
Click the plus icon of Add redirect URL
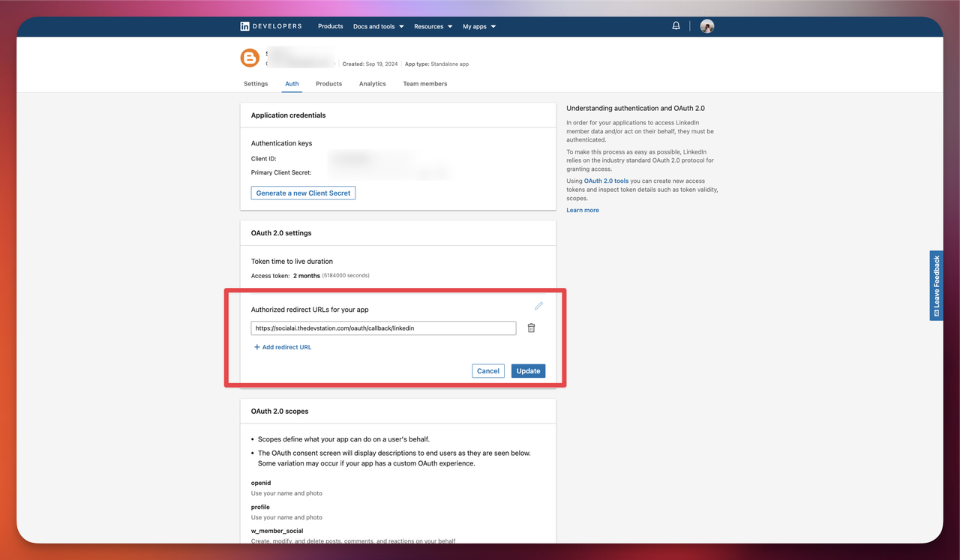tap(256, 347)
